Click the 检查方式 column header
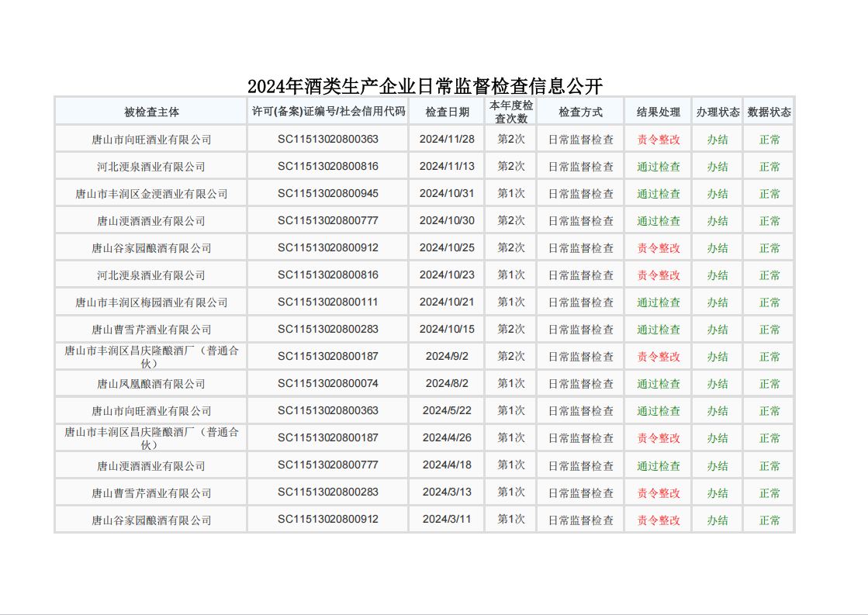Screen dimensions: 868x615 pyautogui.click(x=580, y=112)
